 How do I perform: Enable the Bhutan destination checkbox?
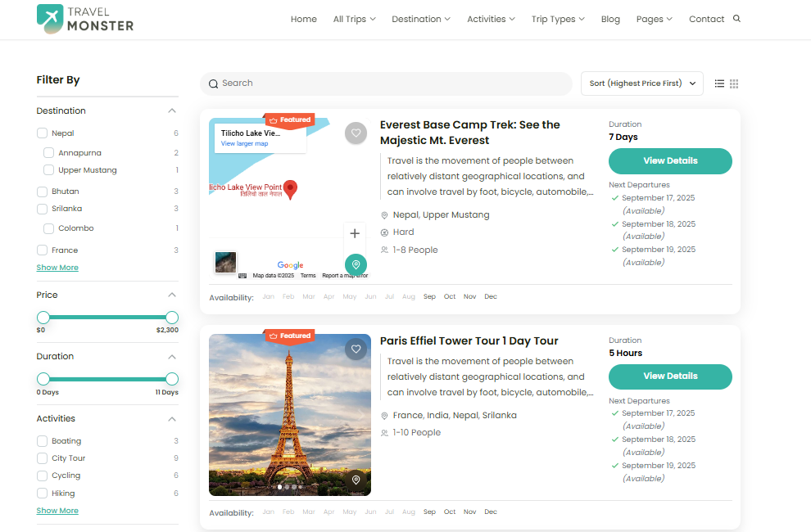tap(43, 192)
